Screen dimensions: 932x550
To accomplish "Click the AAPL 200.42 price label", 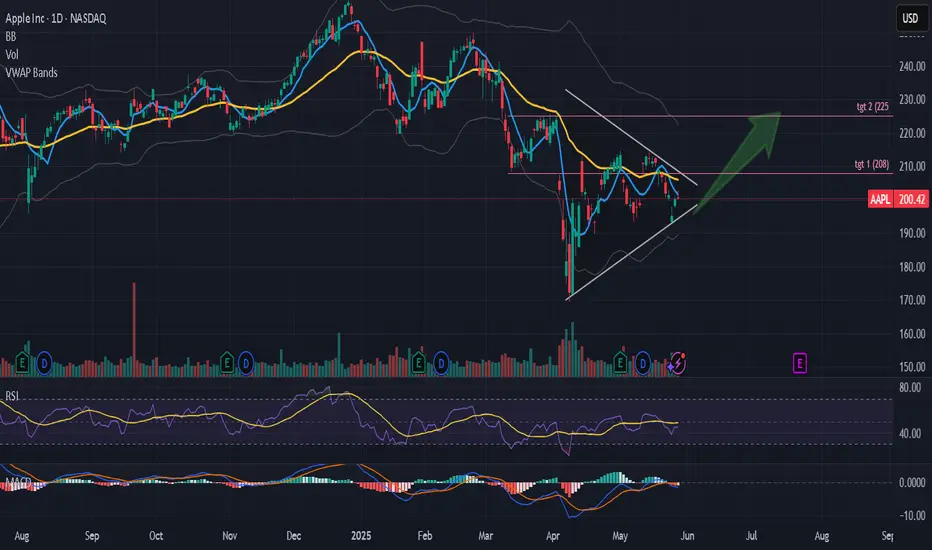I will pos(898,199).
